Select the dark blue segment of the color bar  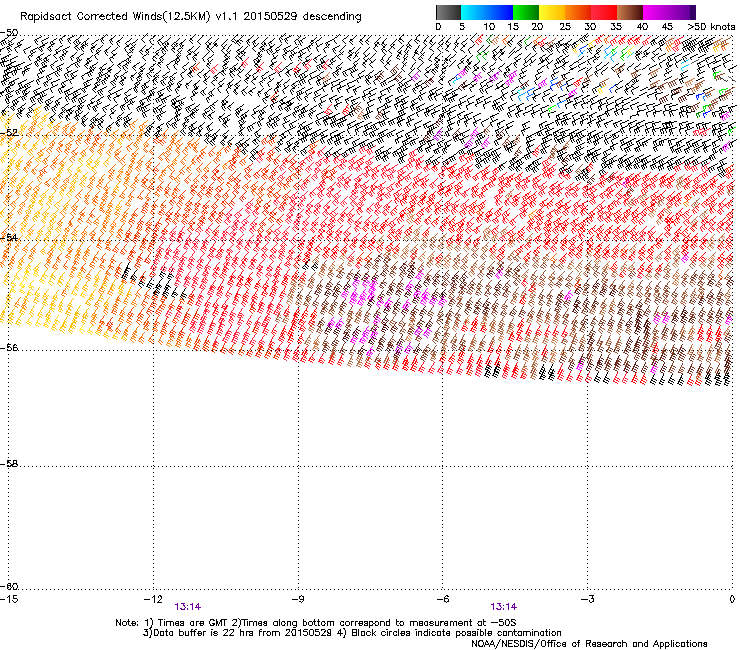500,12
